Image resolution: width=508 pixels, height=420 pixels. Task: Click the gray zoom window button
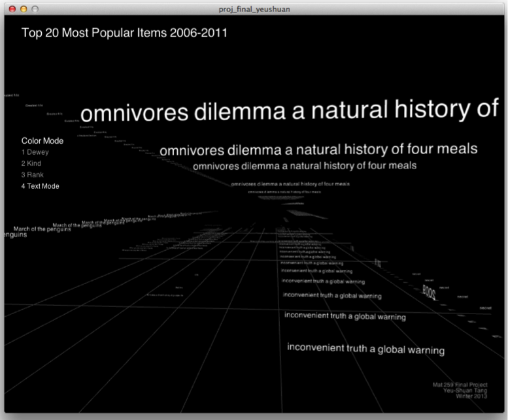tap(35, 9)
